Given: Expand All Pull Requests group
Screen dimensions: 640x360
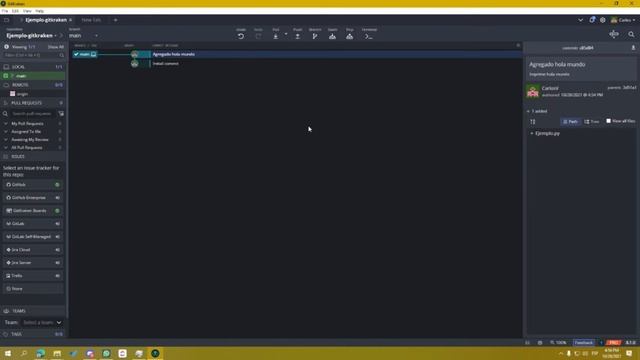Looking at the screenshot, I should pos(33,147).
